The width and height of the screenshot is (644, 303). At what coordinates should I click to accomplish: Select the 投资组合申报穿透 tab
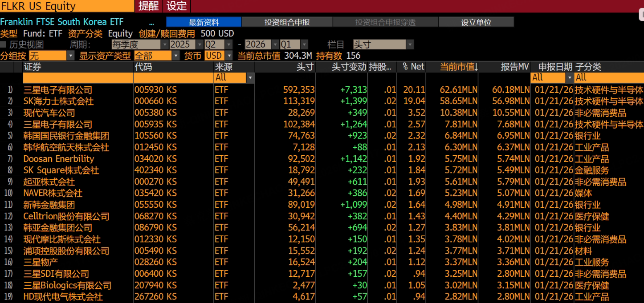click(x=386, y=22)
